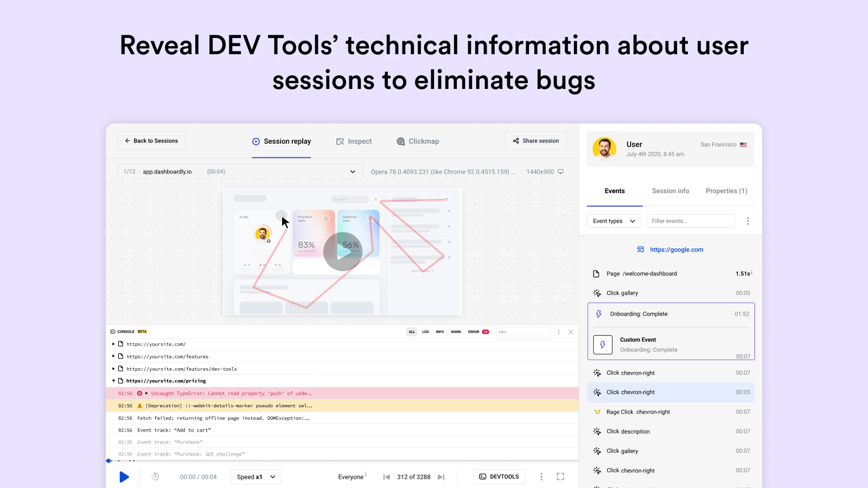Image resolution: width=868 pixels, height=488 pixels.
Task: Open DEVTOOLS from the player bar
Action: pos(498,476)
